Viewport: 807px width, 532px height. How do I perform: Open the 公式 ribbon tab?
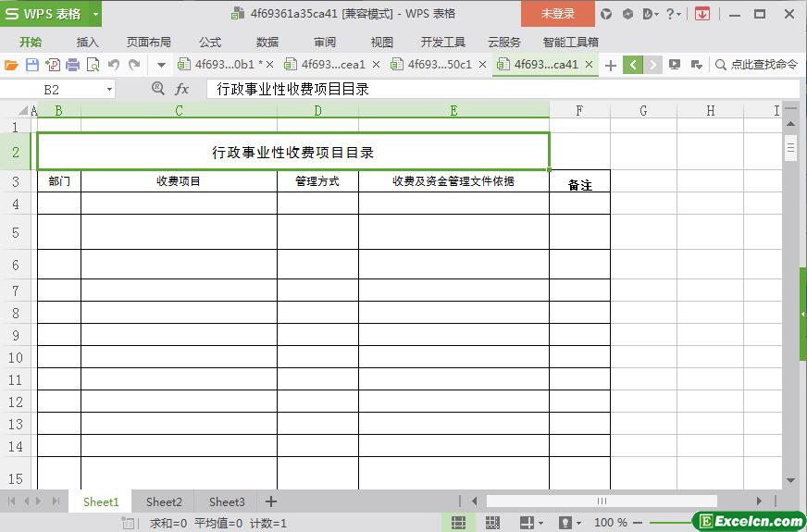click(x=210, y=43)
